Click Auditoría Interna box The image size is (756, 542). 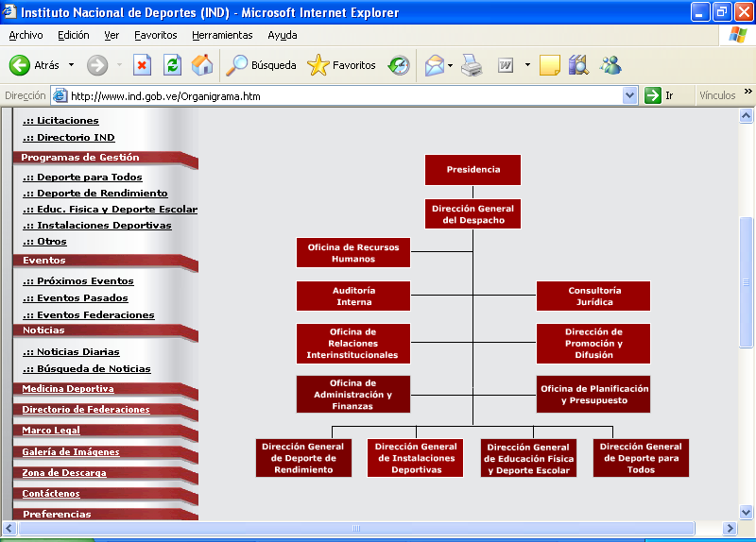pyautogui.click(x=352, y=296)
